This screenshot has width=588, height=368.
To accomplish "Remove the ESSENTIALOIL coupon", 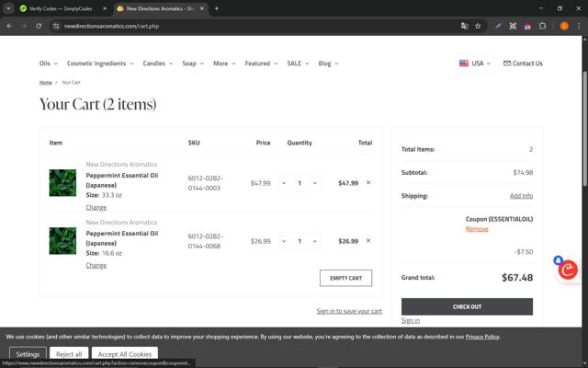I will pyautogui.click(x=477, y=229).
